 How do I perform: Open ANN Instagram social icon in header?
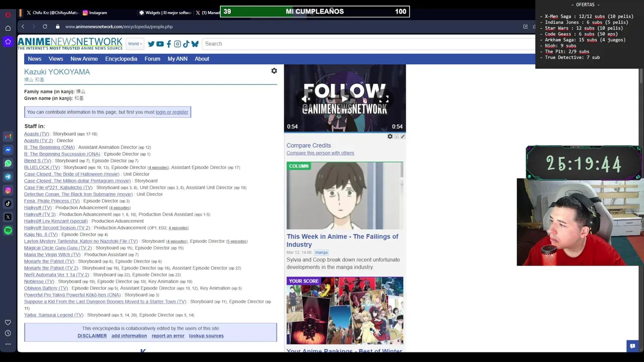pos(177,44)
